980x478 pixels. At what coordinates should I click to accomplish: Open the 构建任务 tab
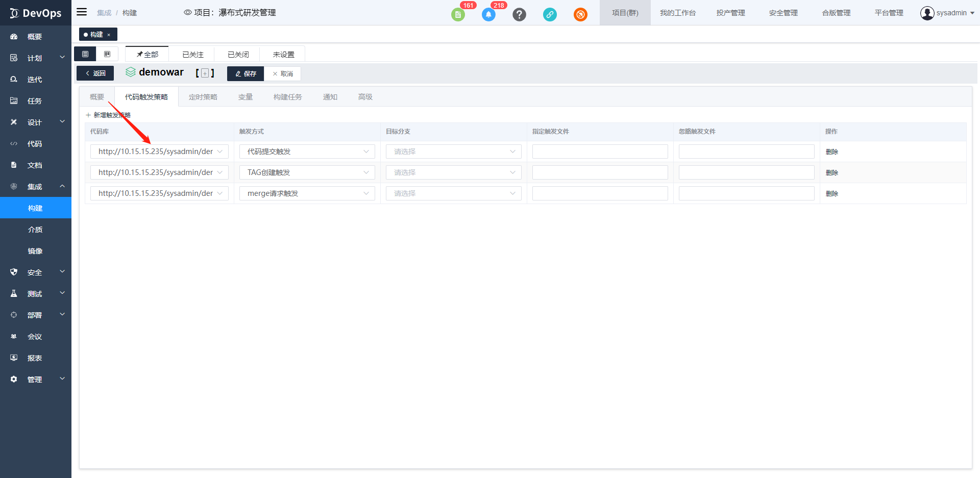[287, 97]
